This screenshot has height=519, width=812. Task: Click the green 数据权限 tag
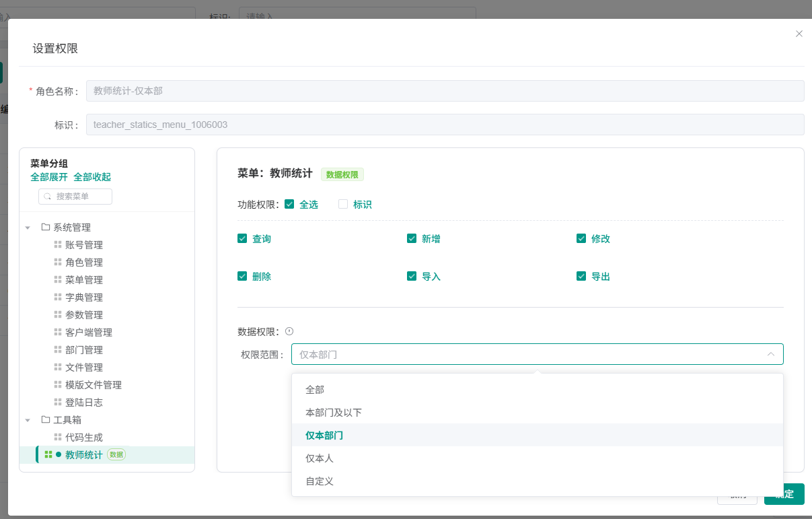click(342, 174)
